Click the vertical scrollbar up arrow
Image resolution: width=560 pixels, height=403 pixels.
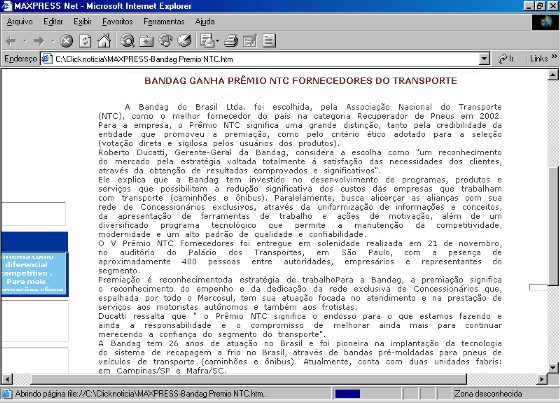coord(553,75)
